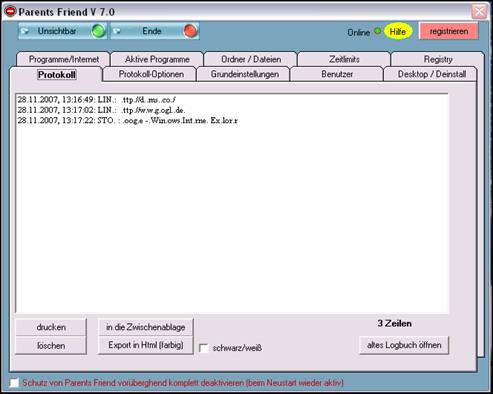Click the red indicator on Ende button

pos(190,31)
